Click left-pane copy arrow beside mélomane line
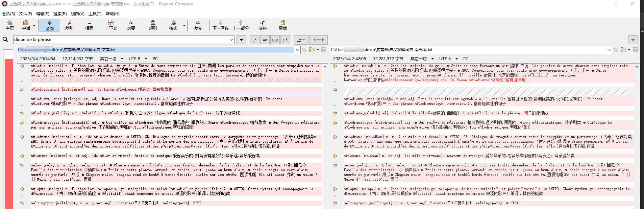 click(22, 156)
